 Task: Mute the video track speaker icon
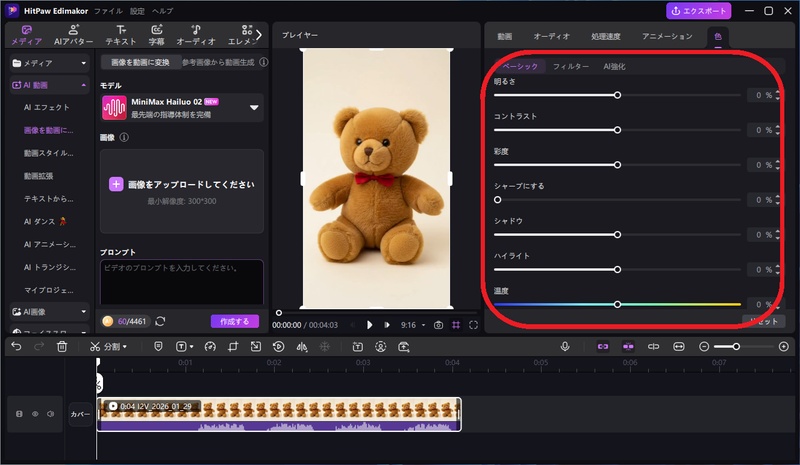[x=51, y=414]
